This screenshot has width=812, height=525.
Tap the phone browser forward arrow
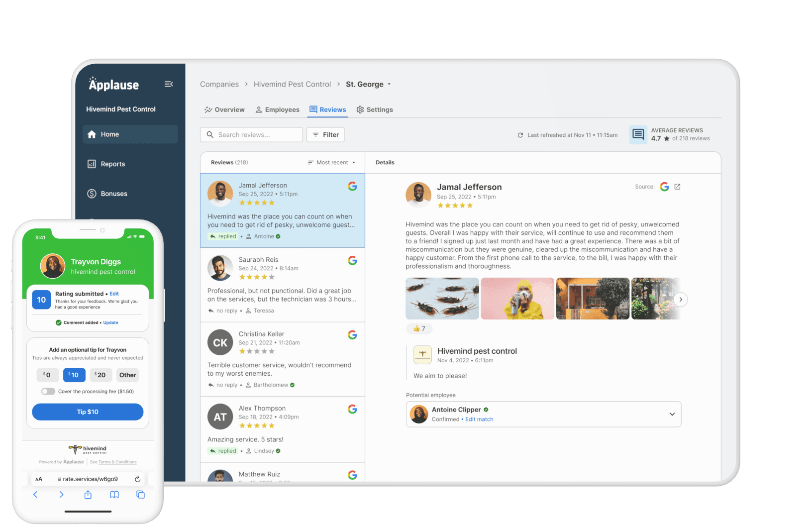click(x=61, y=495)
